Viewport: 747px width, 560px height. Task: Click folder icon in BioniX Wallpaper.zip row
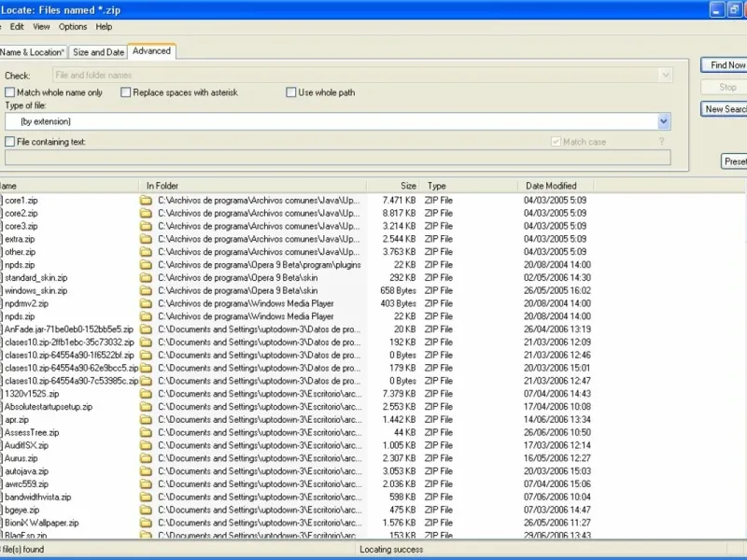(146, 523)
